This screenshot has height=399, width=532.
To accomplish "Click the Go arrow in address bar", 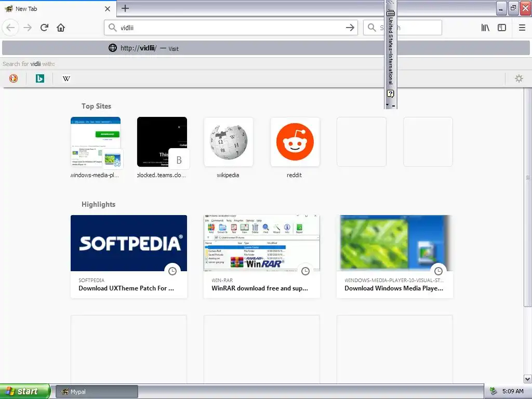I will point(350,28).
